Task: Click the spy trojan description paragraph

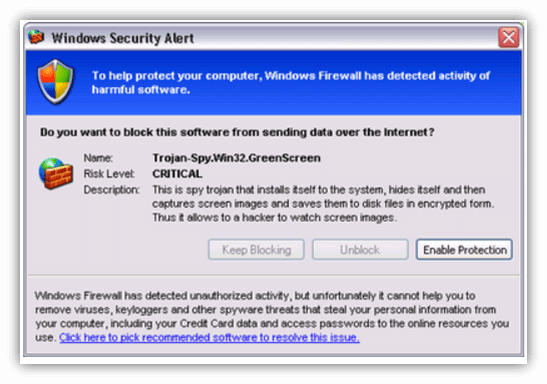Action: (x=323, y=204)
